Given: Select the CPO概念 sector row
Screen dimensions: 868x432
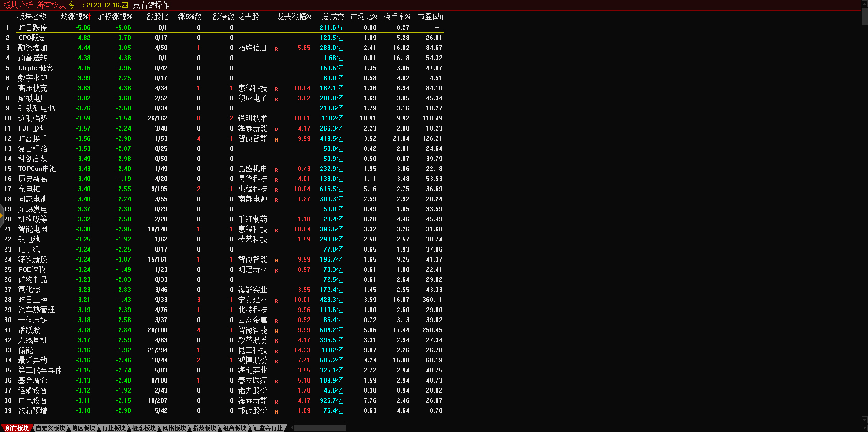Looking at the screenshot, I should pos(32,38).
